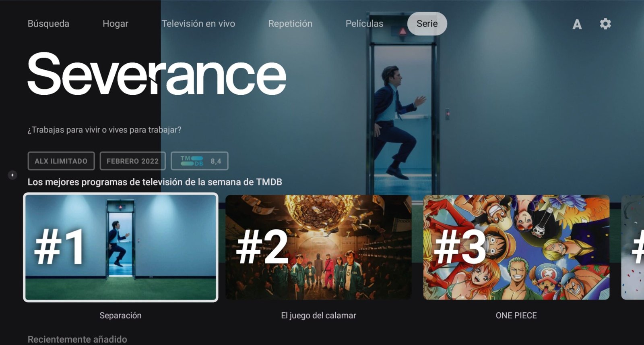Click the ALX ILIMITADO tag
This screenshot has height=345, width=644.
point(61,161)
